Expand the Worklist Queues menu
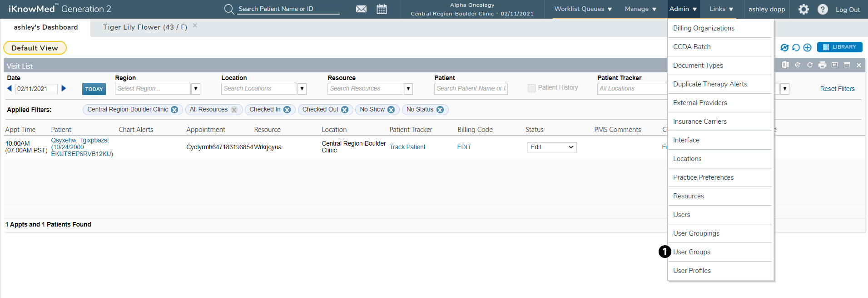The image size is (868, 298). pyautogui.click(x=583, y=9)
